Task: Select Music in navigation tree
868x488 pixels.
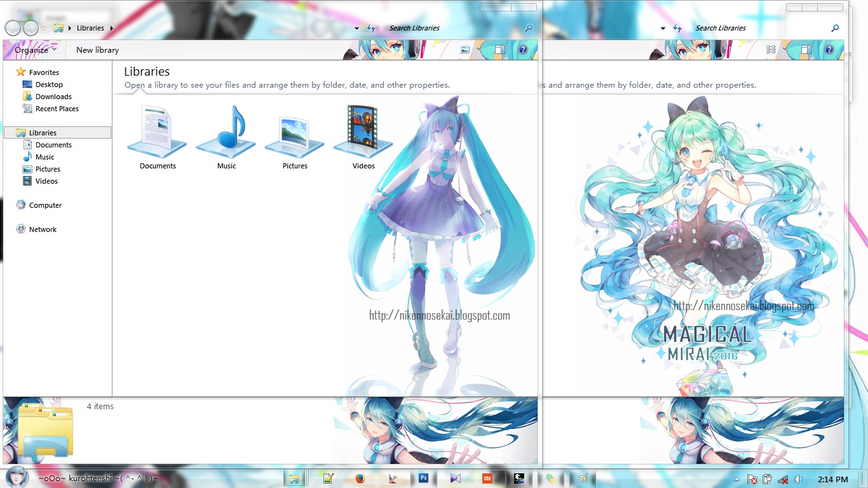Action: 44,157
